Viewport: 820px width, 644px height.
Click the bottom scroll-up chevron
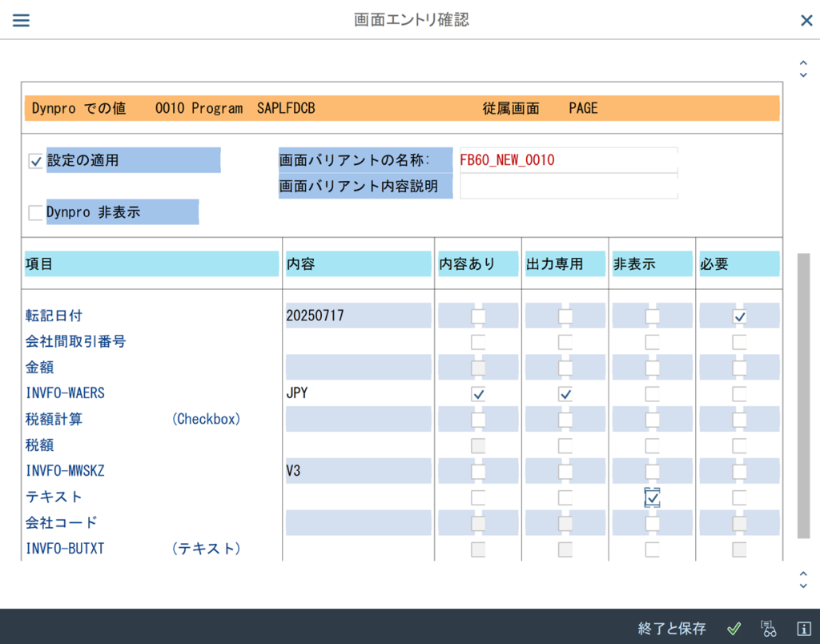(803, 574)
